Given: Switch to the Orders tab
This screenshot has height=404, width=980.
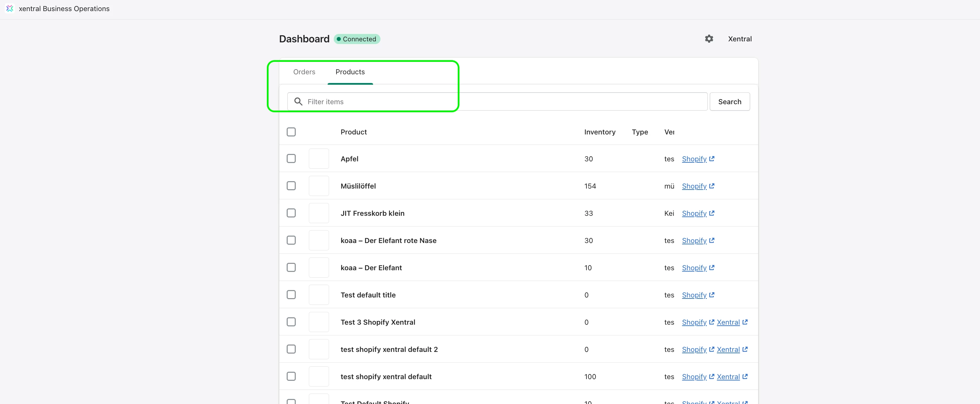Looking at the screenshot, I should tap(304, 72).
